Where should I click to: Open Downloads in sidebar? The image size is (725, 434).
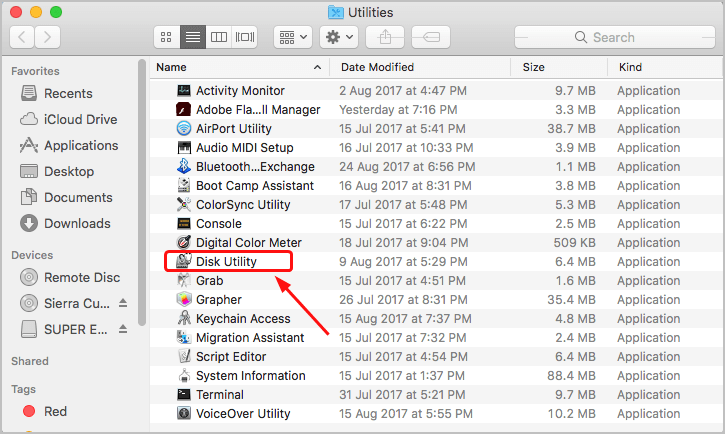pos(65,224)
